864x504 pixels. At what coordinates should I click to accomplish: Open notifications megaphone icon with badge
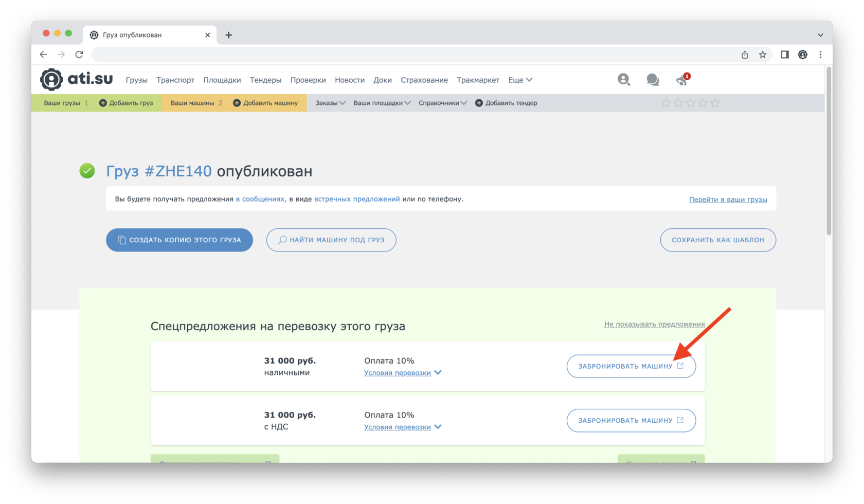(x=682, y=79)
